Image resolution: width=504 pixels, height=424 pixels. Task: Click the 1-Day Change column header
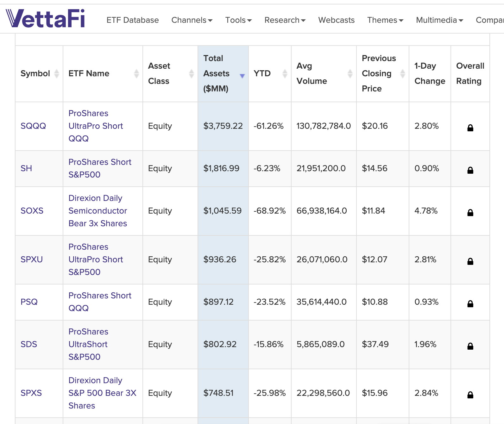pos(430,73)
